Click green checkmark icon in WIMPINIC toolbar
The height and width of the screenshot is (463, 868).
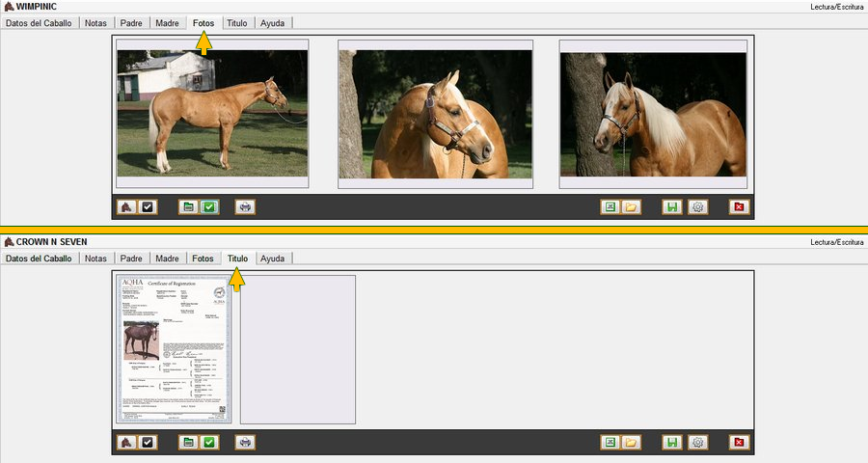(209, 207)
